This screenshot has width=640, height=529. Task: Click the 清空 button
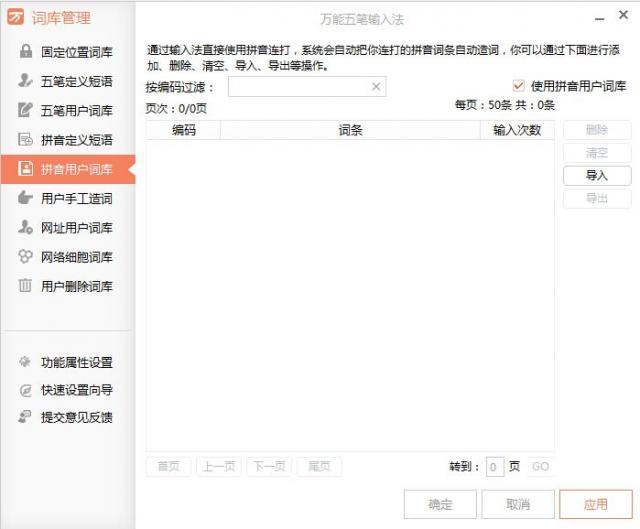pos(597,153)
